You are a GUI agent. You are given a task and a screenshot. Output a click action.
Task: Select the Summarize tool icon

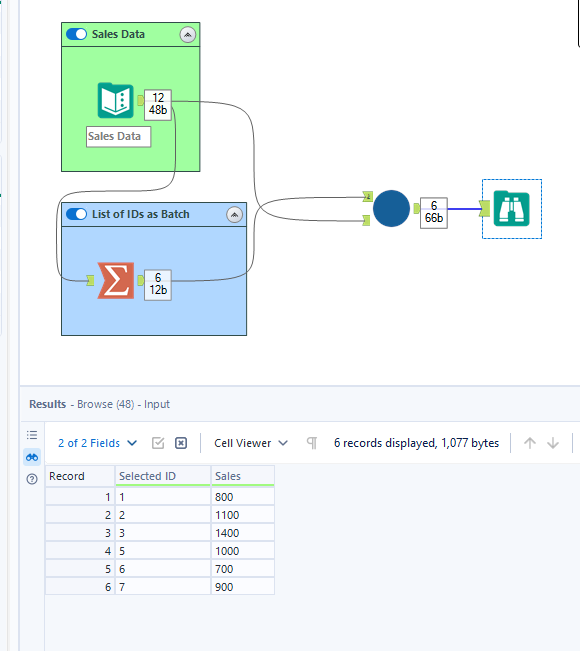click(116, 281)
